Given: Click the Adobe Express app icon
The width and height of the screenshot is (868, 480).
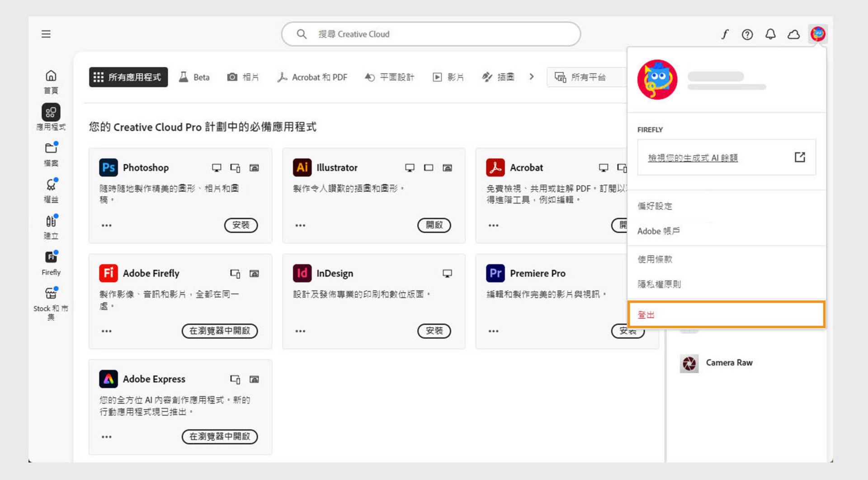Looking at the screenshot, I should pyautogui.click(x=108, y=379).
